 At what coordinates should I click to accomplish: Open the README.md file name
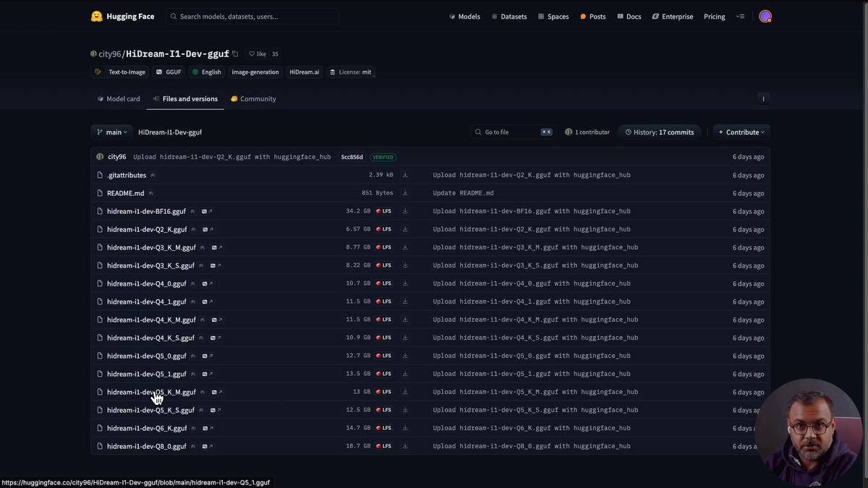tap(126, 193)
